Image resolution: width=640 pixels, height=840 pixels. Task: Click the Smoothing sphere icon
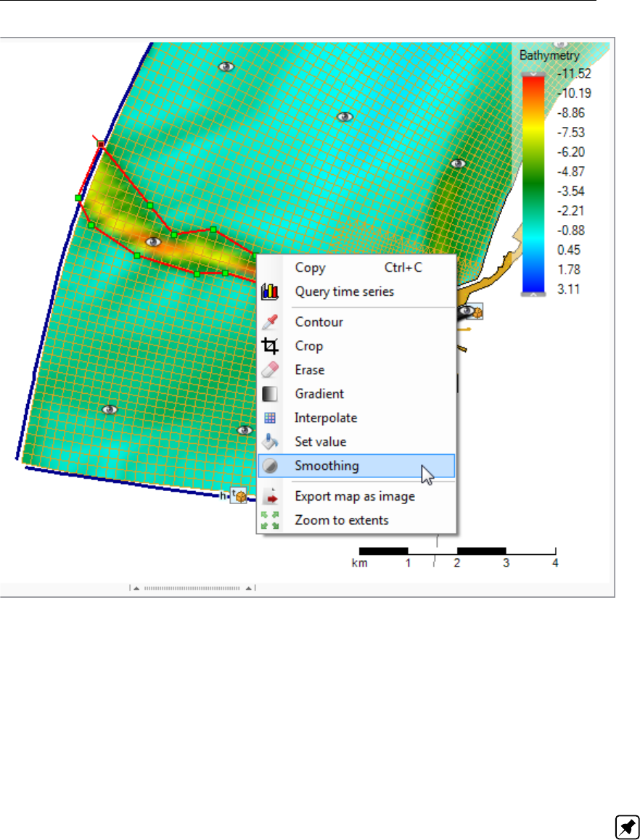pos(270,466)
